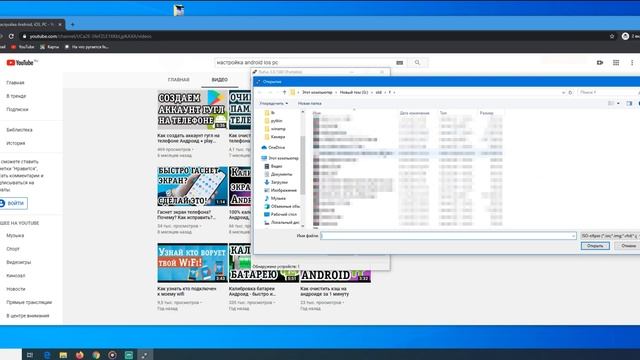640x360 pixels.
Task: Open Подписки in YouTube sidebar
Action: [x=17, y=109]
